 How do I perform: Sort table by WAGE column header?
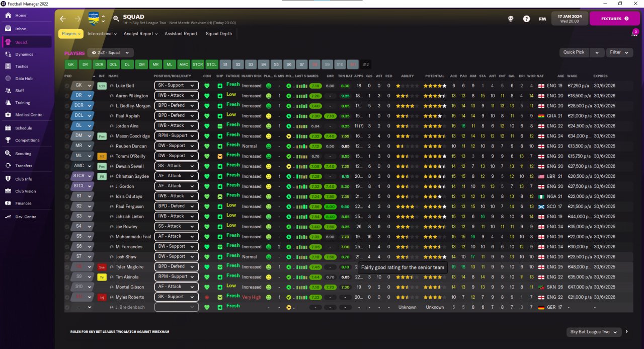click(x=572, y=76)
